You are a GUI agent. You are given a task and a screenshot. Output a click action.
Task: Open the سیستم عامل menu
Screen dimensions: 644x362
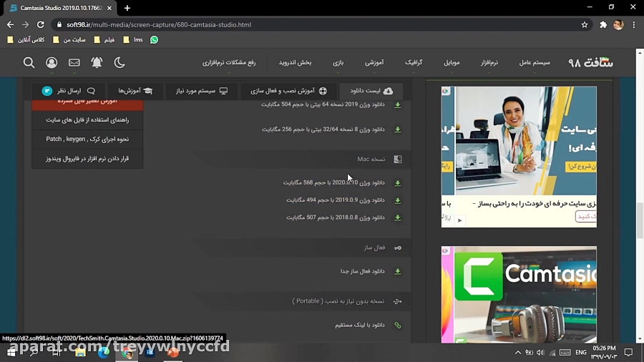(x=535, y=62)
